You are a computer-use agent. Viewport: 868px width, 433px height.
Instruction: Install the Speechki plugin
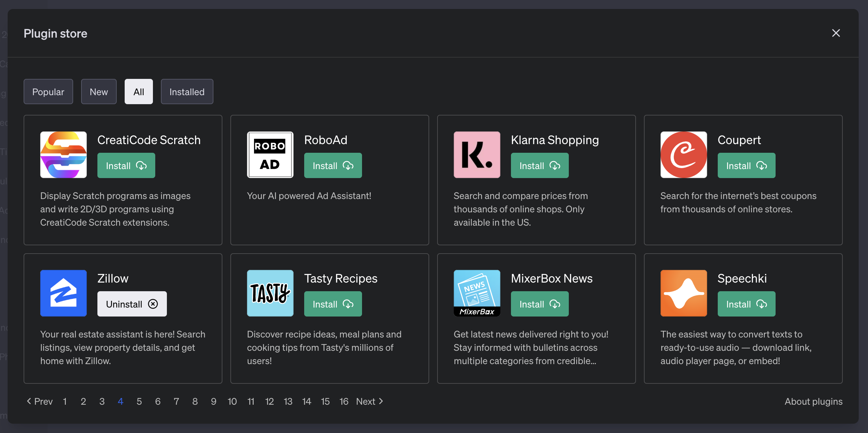[x=746, y=304]
